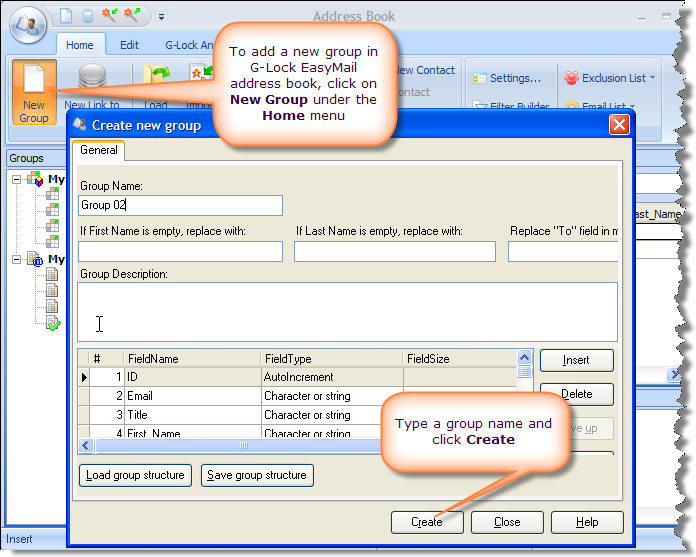
Task: Click the New Link to database icon
Action: 92,75
